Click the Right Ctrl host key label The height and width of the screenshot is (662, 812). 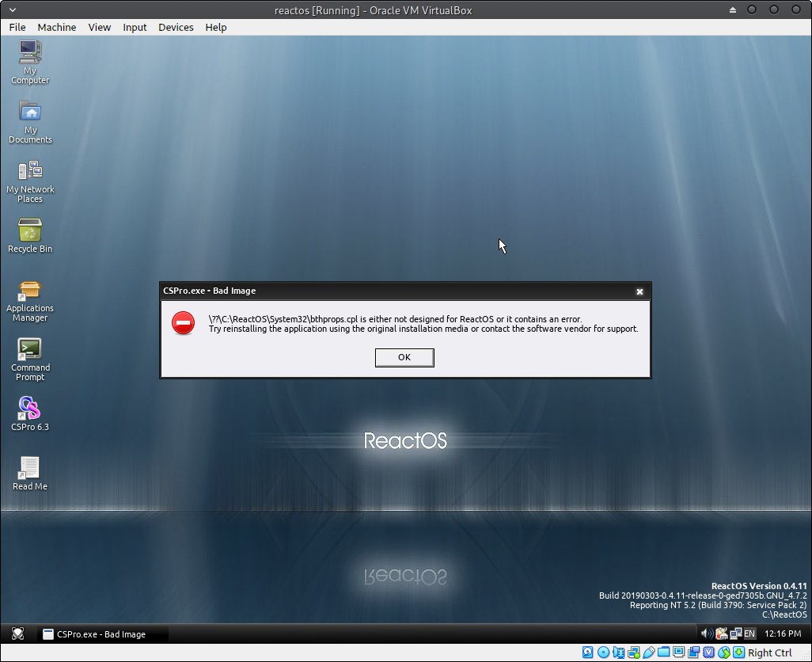pyautogui.click(x=769, y=652)
